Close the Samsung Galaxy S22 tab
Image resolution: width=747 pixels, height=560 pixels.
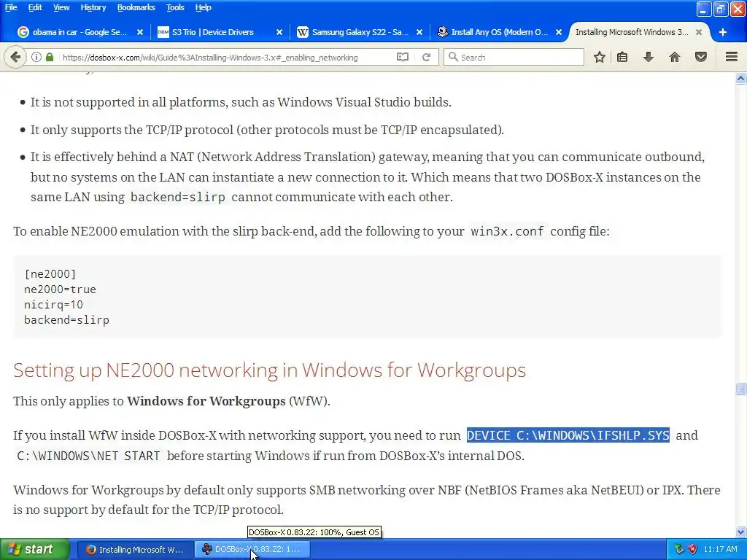point(419,32)
